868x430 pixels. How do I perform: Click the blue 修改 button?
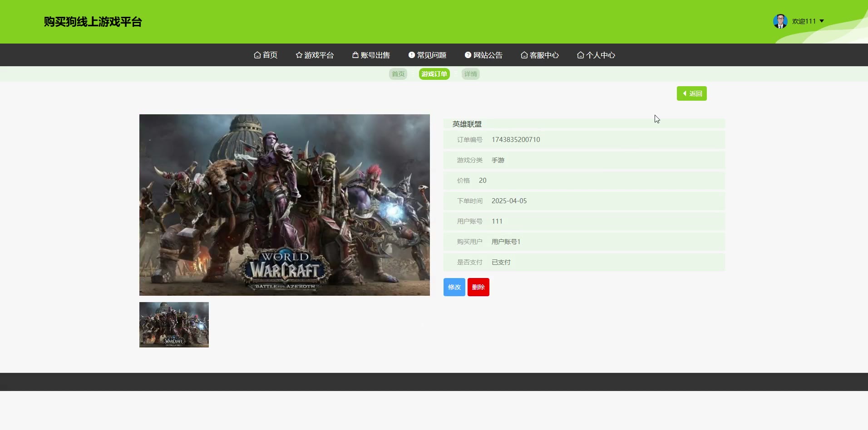tap(454, 287)
